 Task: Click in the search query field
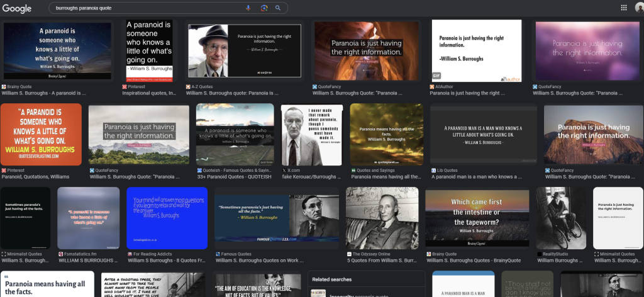point(145,8)
